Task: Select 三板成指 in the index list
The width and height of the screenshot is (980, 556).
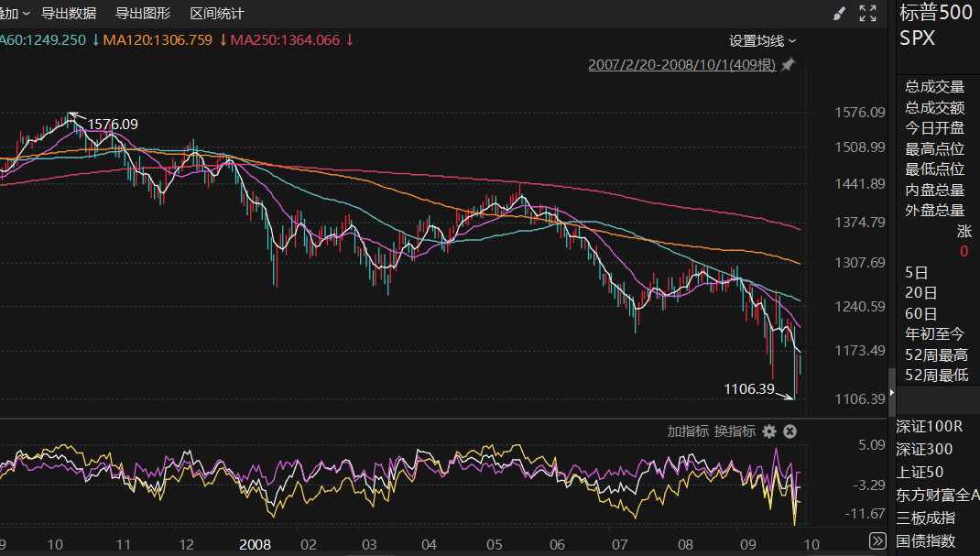Action: [926, 518]
